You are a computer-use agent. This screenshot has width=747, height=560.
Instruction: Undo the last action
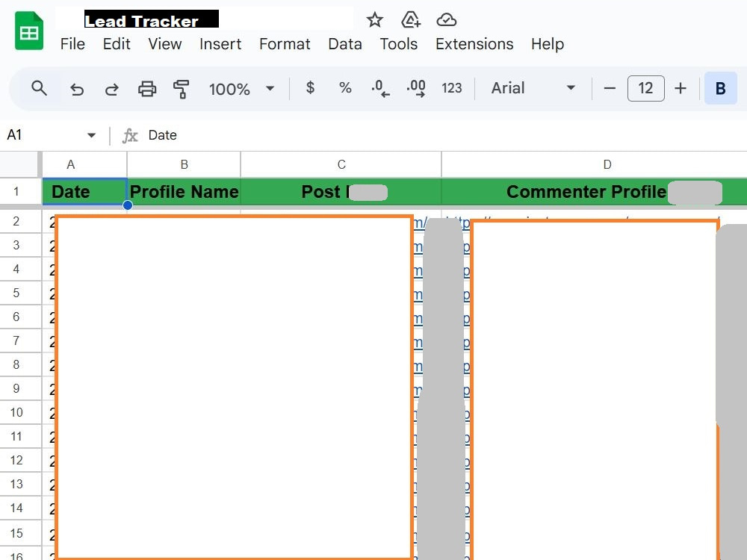(x=76, y=89)
